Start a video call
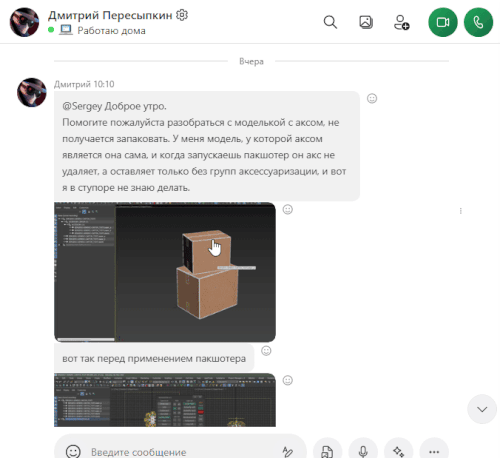Viewport: 500px width, 458px height. (443, 22)
